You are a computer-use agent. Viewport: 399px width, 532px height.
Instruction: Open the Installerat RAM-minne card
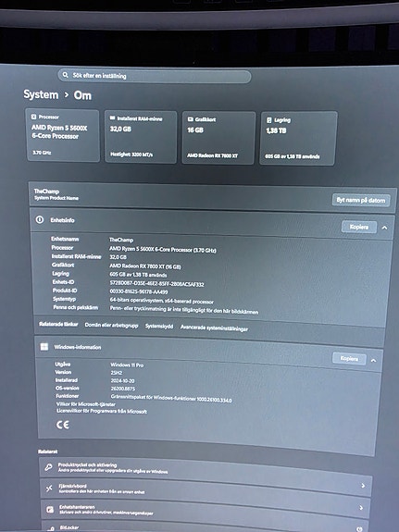141,137
